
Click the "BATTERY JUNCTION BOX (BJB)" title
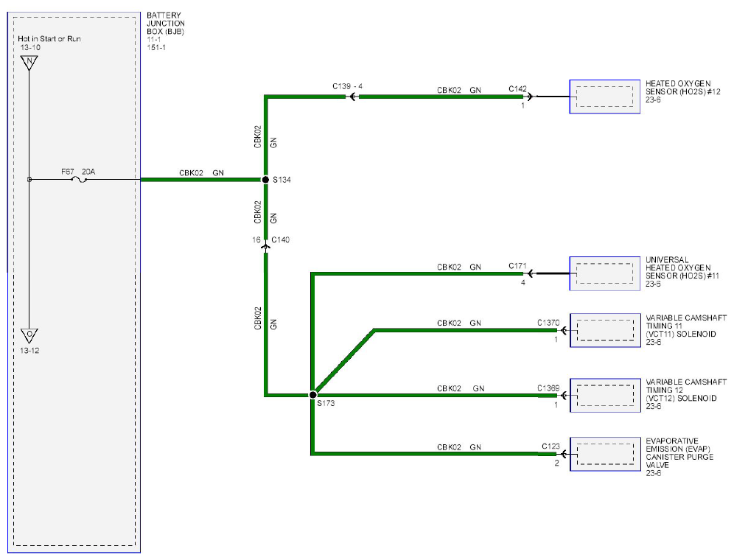click(x=166, y=24)
